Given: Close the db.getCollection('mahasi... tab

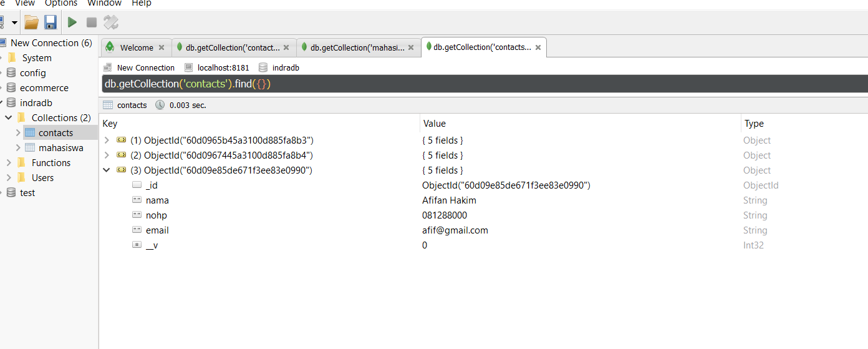Looking at the screenshot, I should [411, 47].
